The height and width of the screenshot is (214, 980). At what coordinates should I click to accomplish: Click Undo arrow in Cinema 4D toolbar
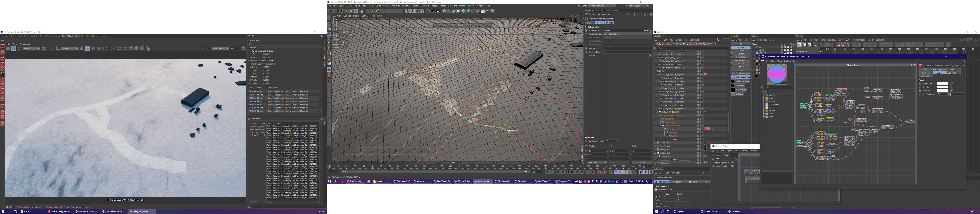pos(331,11)
